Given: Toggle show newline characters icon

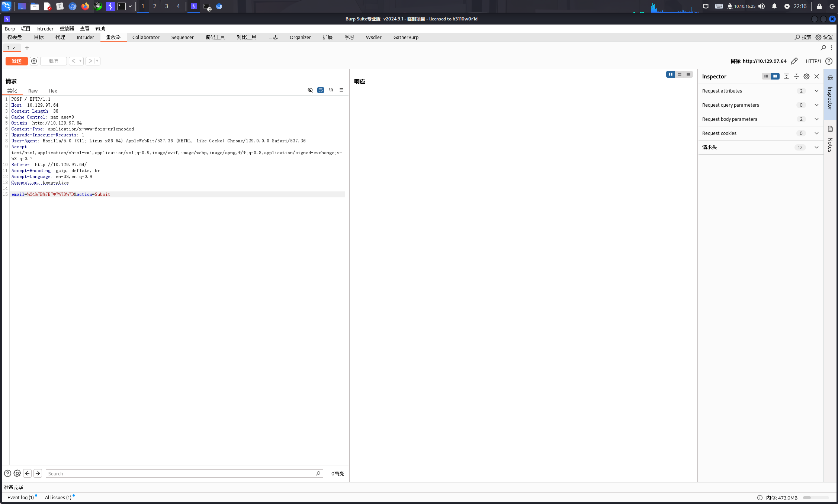Looking at the screenshot, I should (x=331, y=90).
